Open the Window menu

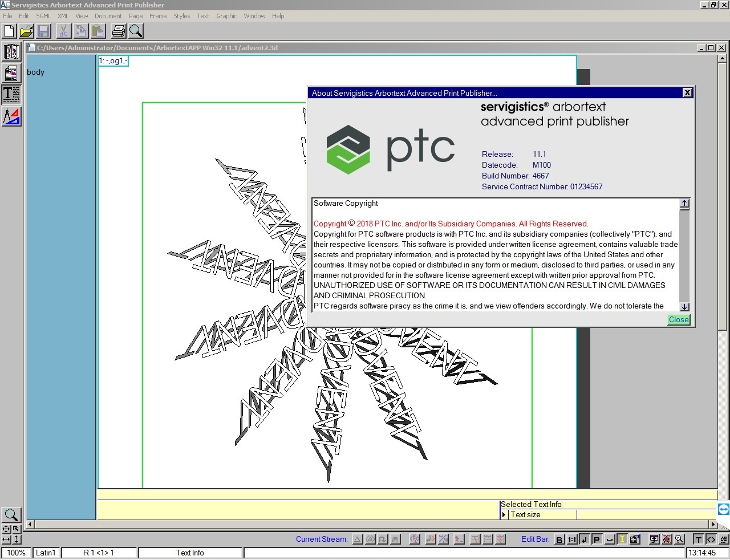[254, 16]
